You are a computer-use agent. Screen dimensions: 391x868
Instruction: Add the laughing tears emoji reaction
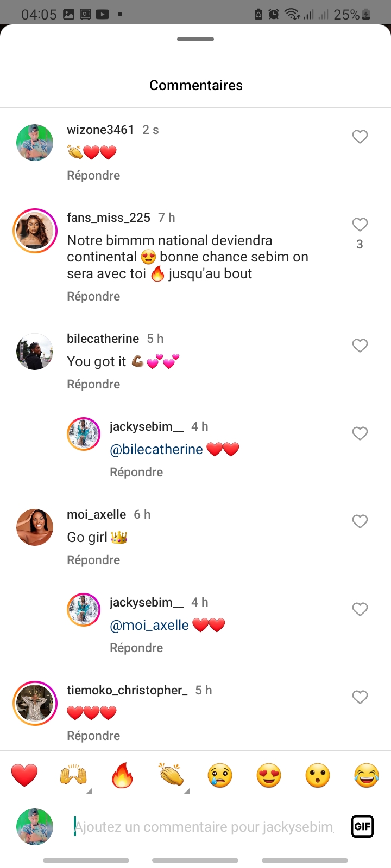click(367, 775)
